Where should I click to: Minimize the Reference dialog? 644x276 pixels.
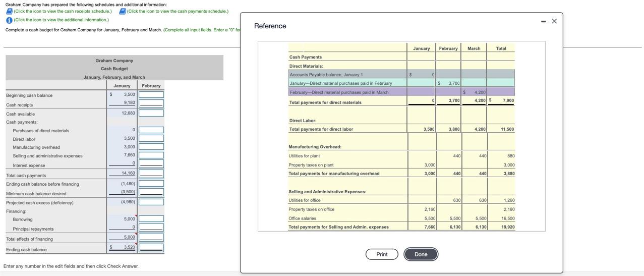[543, 21]
